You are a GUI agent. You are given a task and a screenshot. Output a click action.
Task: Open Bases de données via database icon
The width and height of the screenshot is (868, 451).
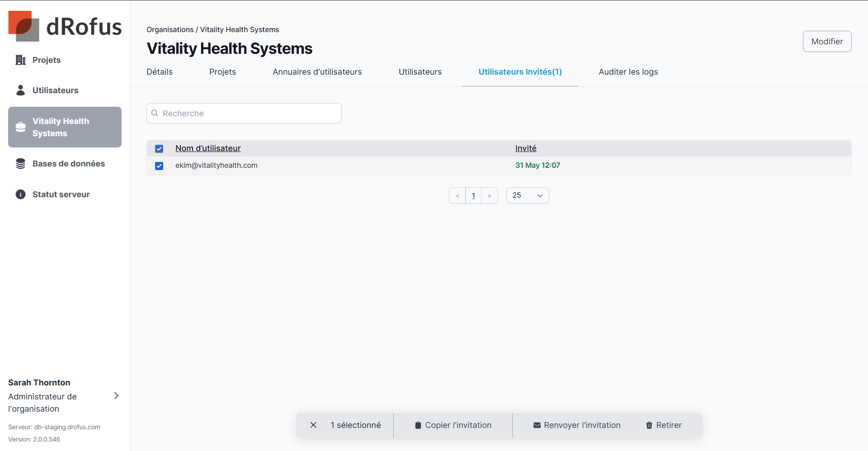pos(20,164)
